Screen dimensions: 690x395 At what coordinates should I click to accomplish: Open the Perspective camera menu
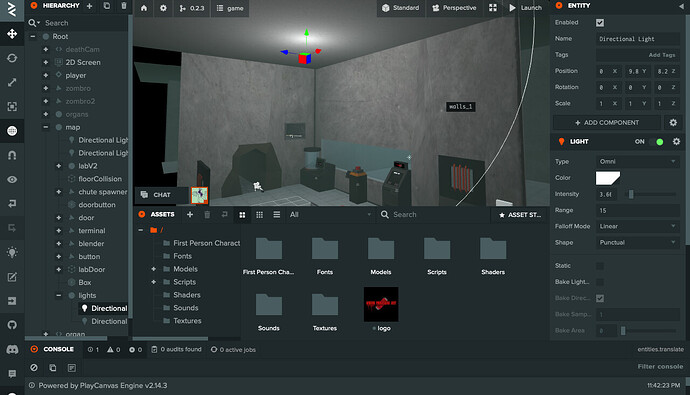[x=454, y=8]
